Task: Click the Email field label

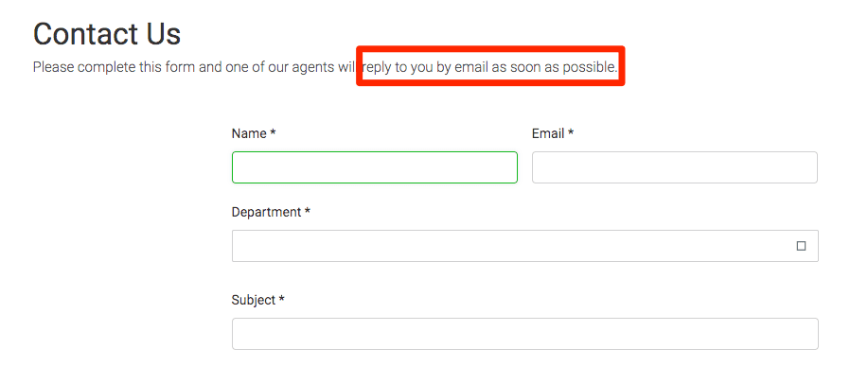Action: point(548,133)
